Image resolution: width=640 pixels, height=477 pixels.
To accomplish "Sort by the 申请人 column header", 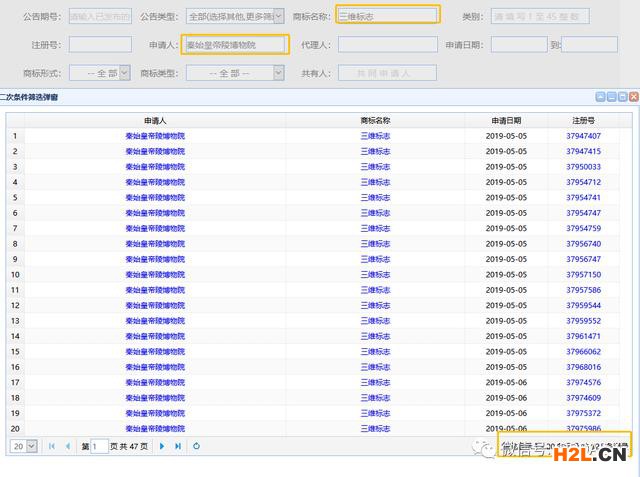I will click(x=155, y=120).
